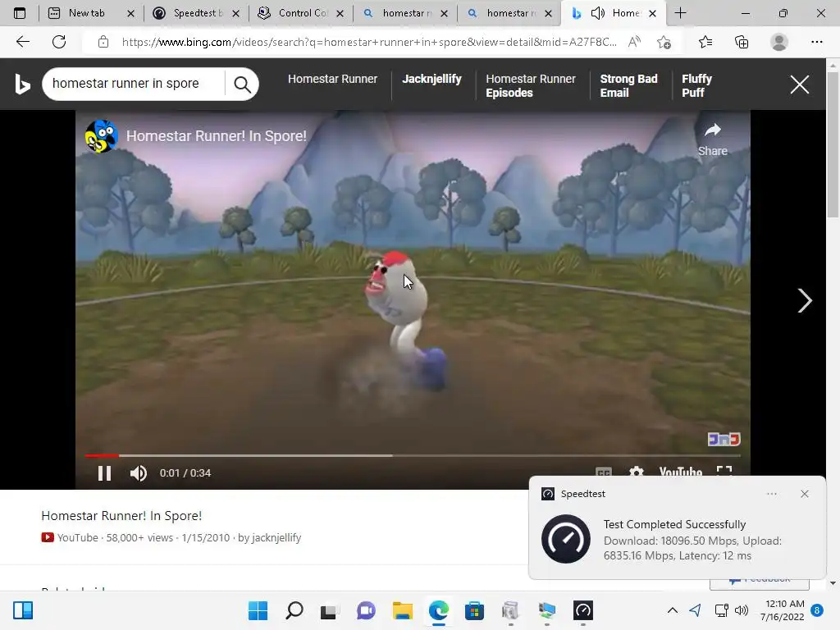Refresh the current page

[x=59, y=42]
